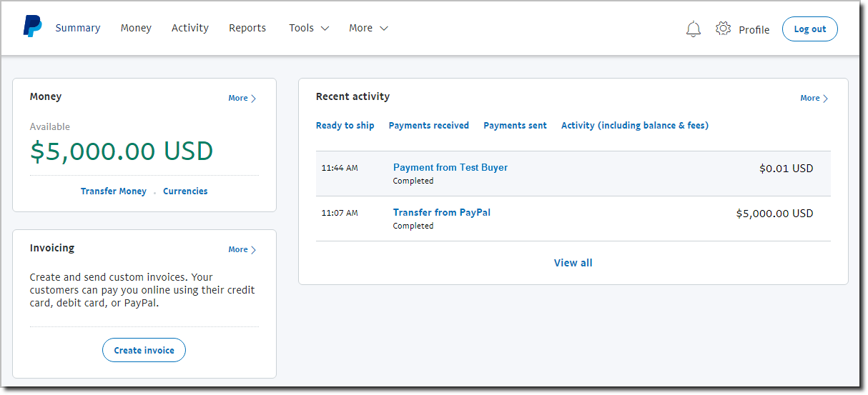Expand the More navigation dropdown
The height and width of the screenshot is (395, 868).
pyautogui.click(x=368, y=29)
